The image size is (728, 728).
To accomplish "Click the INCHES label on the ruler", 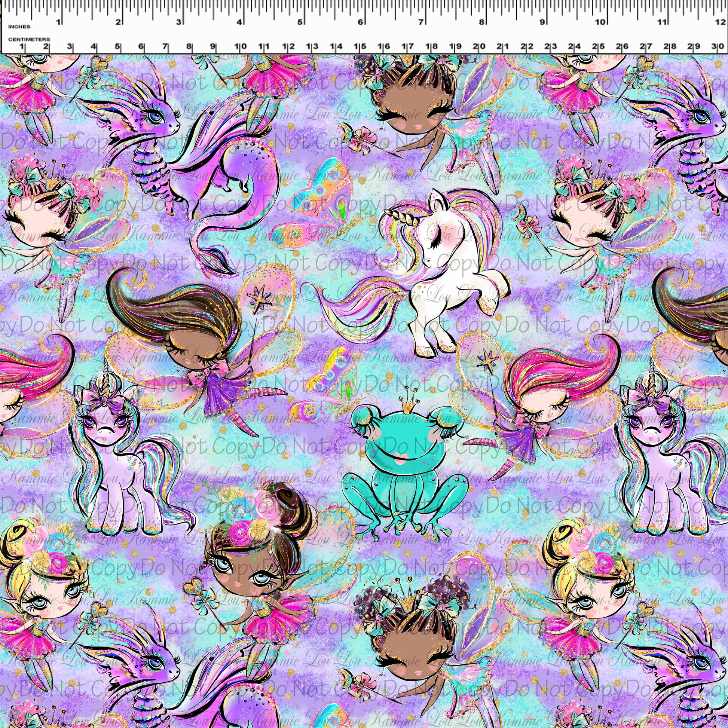I will click(x=19, y=27).
